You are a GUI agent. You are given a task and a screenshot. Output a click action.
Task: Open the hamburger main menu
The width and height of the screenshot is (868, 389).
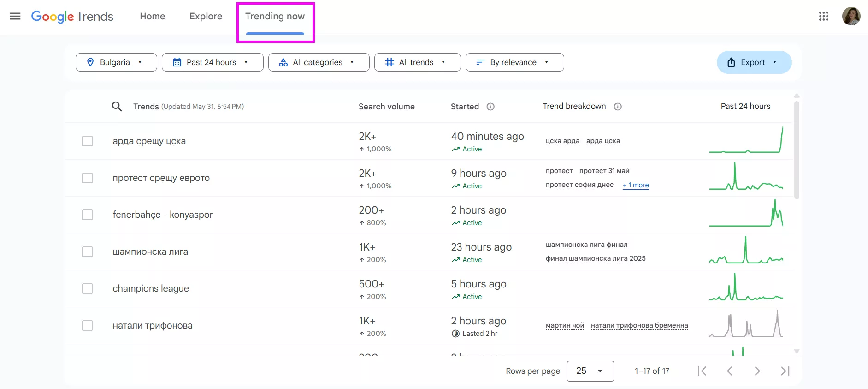point(15,17)
